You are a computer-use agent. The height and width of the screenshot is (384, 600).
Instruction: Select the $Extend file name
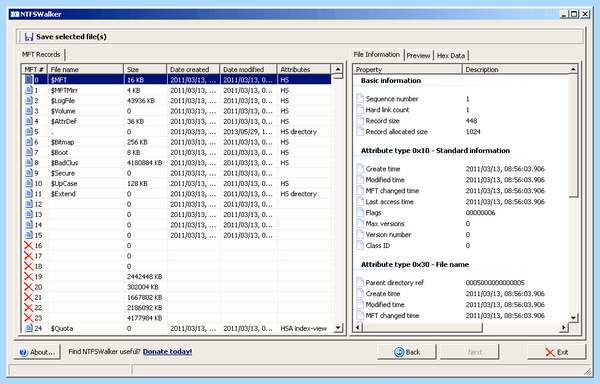coord(64,194)
